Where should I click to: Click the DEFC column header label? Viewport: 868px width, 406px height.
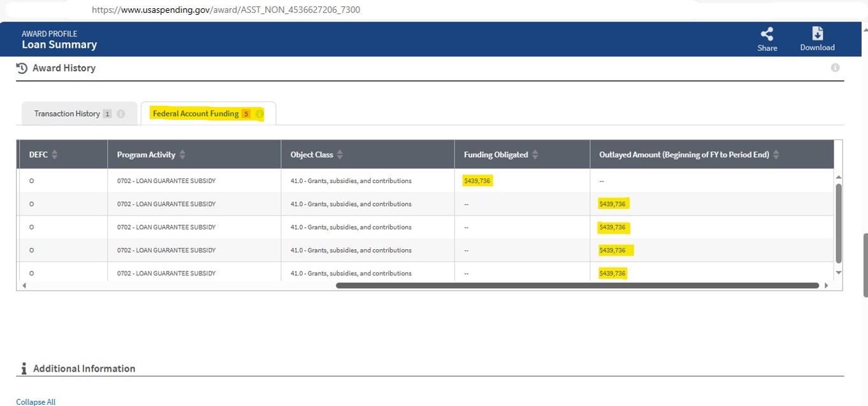38,155
